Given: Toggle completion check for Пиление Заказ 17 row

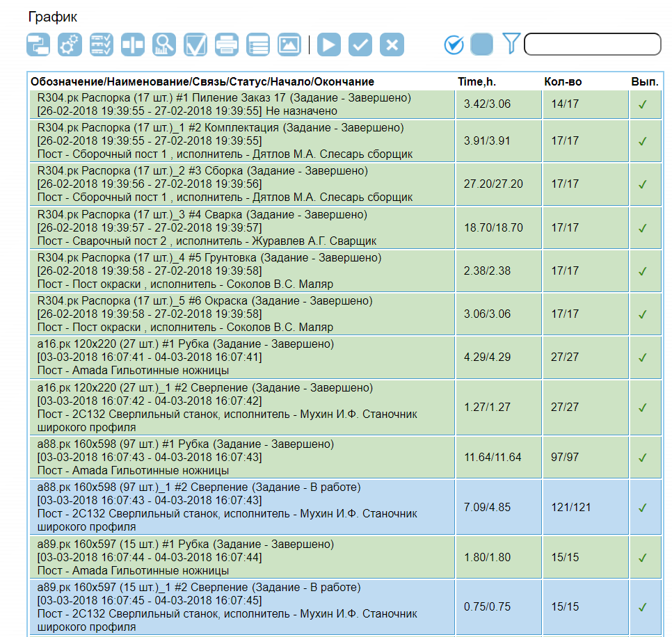Looking at the screenshot, I should click(642, 105).
